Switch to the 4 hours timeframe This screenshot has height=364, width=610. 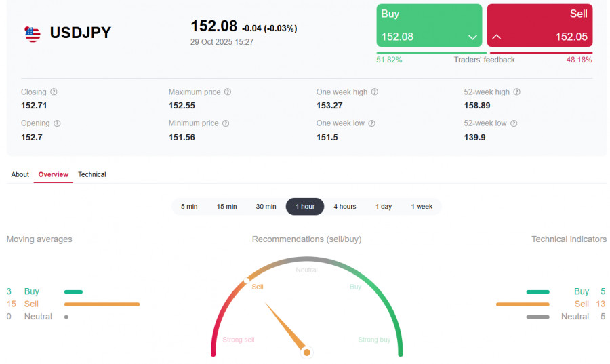(345, 207)
